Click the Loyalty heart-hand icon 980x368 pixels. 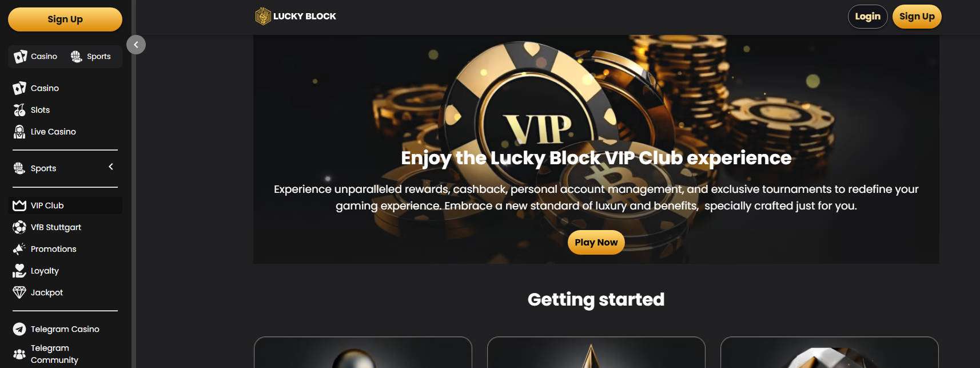[x=19, y=271]
